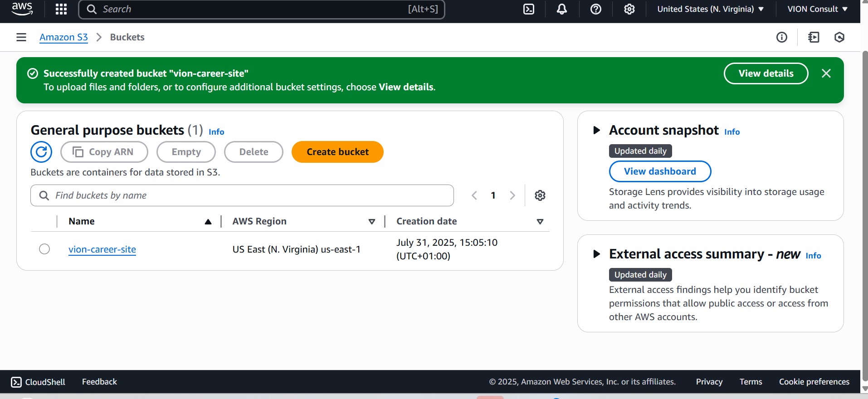The image size is (868, 399).
Task: Open the VION Consult account menu
Action: (x=818, y=9)
